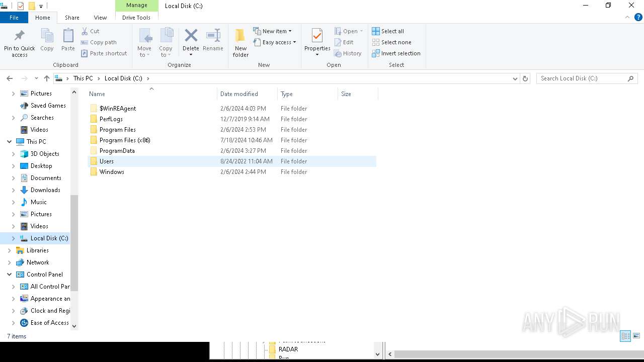The height and width of the screenshot is (362, 644).
Task: Click the Copy ribbon icon
Action: 47,36
